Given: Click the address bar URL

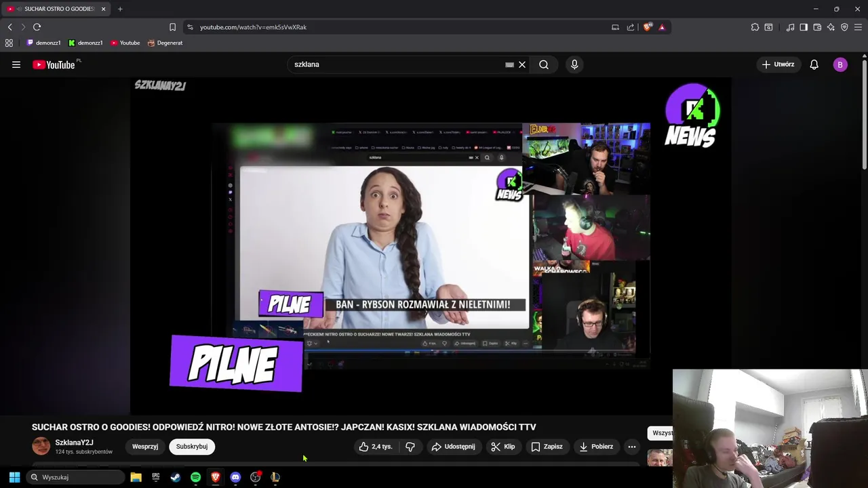Looking at the screenshot, I should [253, 27].
